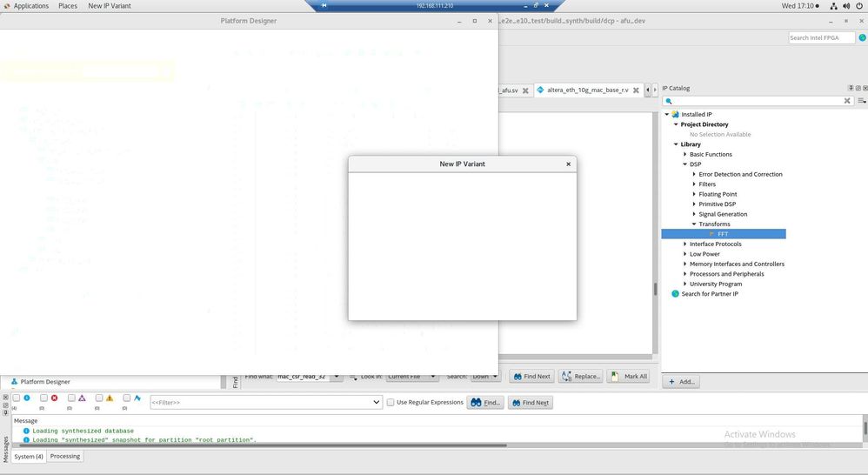Collapse the Installed IP tree node
Viewport: 868px width, 475px height.
[x=666, y=114]
